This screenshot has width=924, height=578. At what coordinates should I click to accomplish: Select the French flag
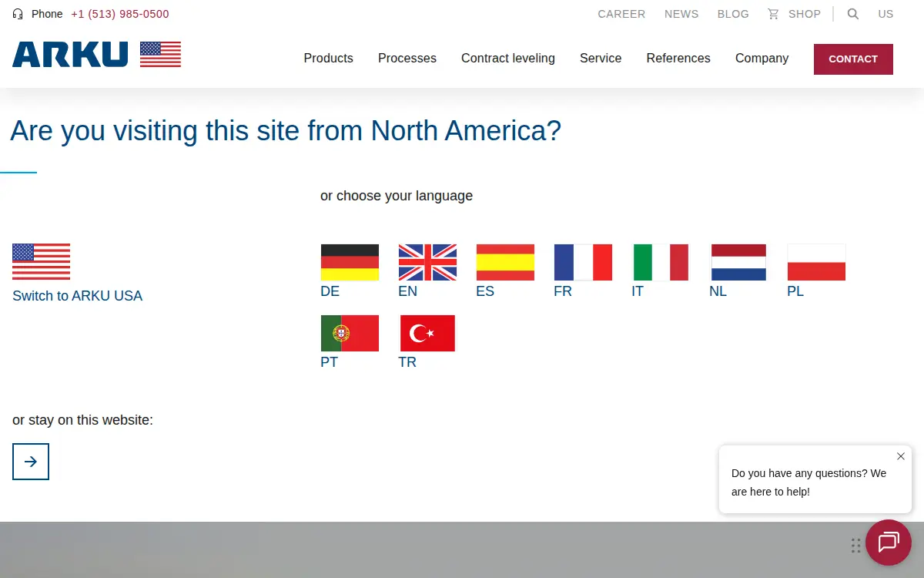click(x=583, y=262)
